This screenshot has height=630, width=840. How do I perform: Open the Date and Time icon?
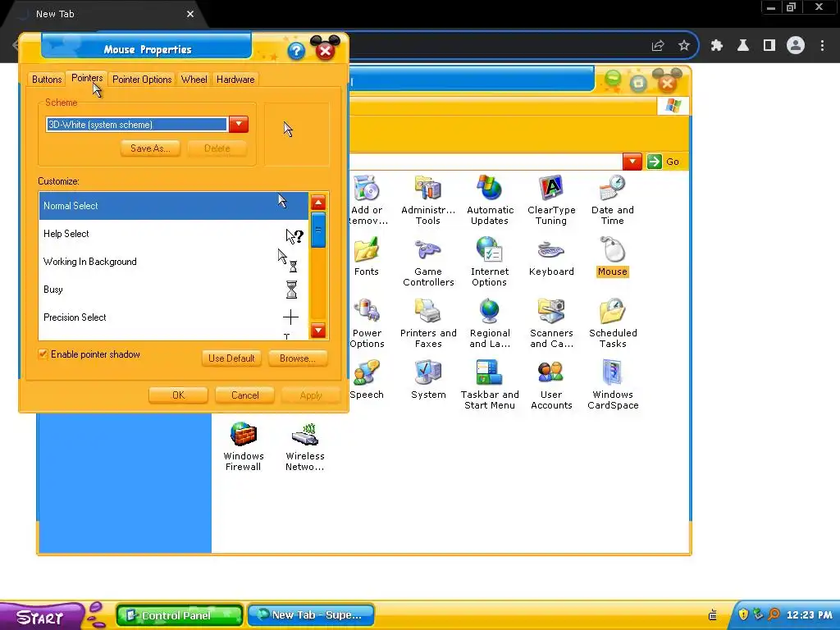[x=612, y=189]
